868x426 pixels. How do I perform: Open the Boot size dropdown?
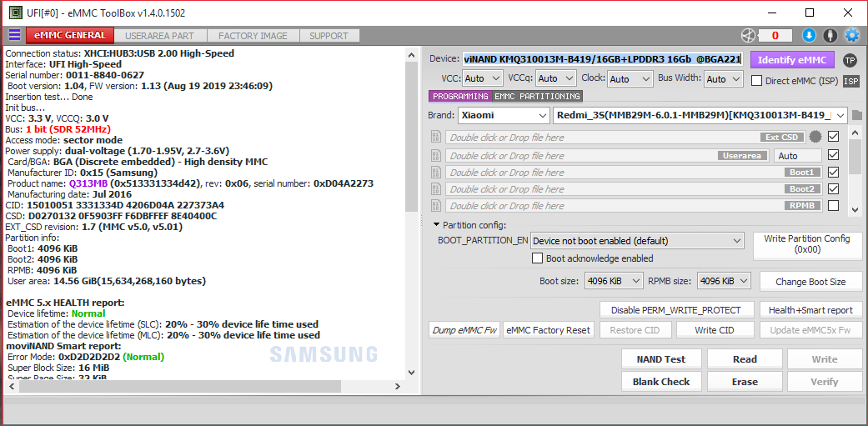point(614,281)
